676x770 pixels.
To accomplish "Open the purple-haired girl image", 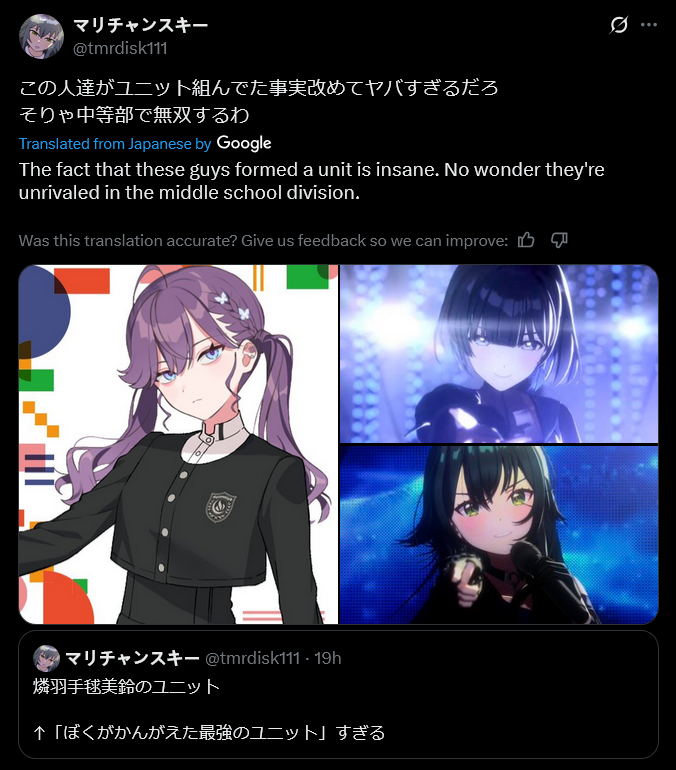I will (178, 444).
